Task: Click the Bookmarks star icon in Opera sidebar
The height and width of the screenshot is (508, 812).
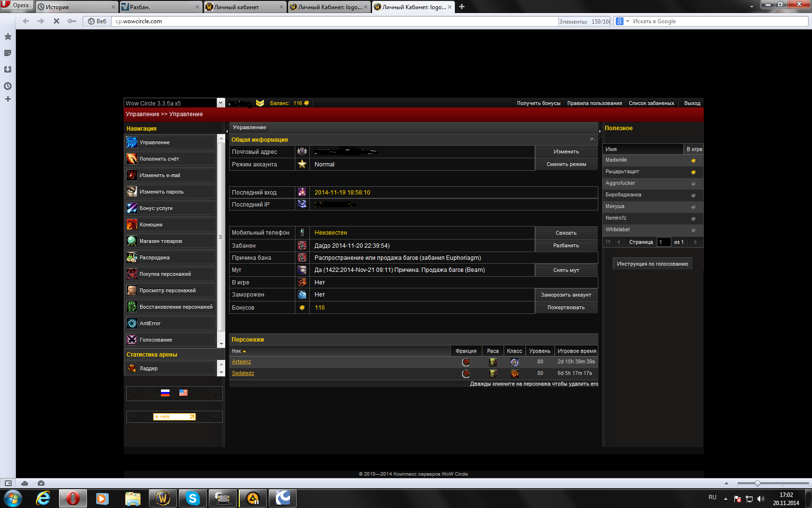Action: pyautogui.click(x=8, y=37)
